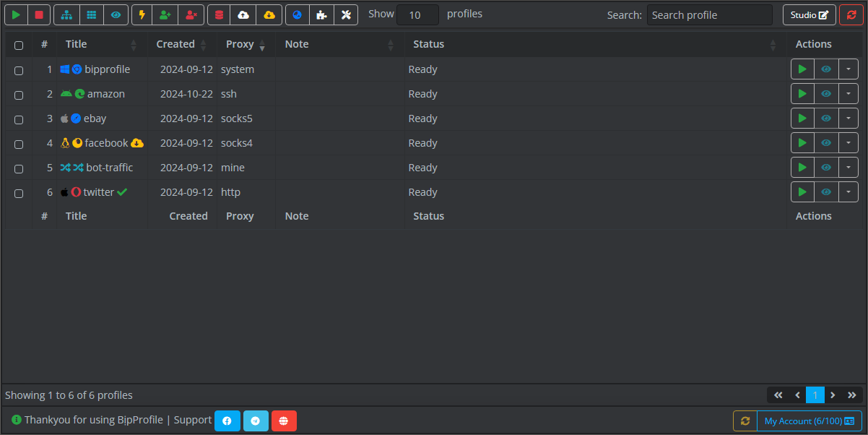Click the red database icon

point(219,14)
